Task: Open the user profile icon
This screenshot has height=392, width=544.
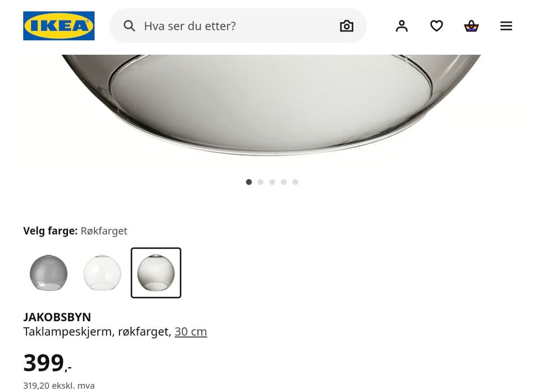Action: tap(402, 26)
